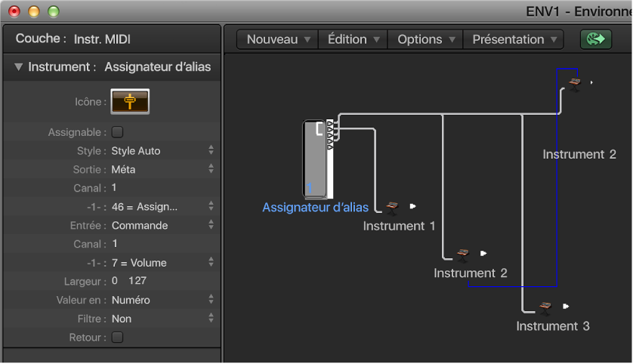
Task: Click the Options menu button
Action: [x=426, y=39]
